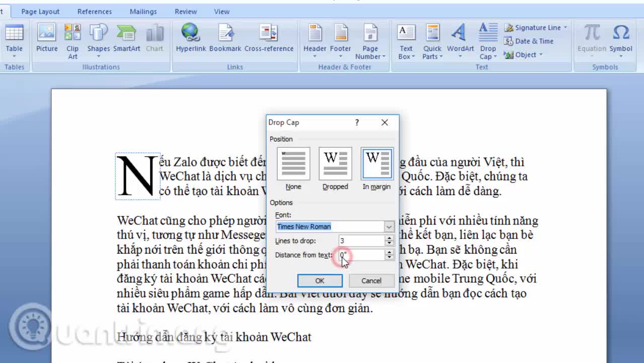644x363 pixels.
Task: Switch to the Review tab
Action: 186,12
